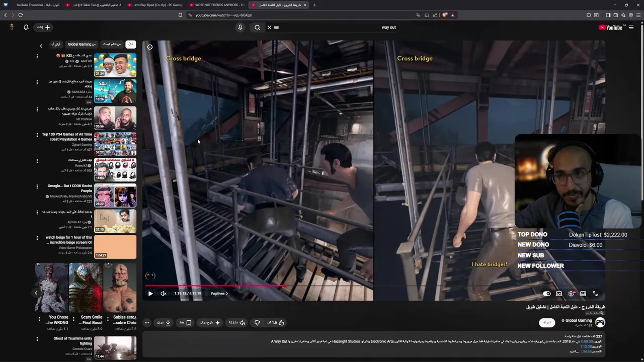
Task: Open the Global Gaming channel name link
Action: [x=579, y=320]
